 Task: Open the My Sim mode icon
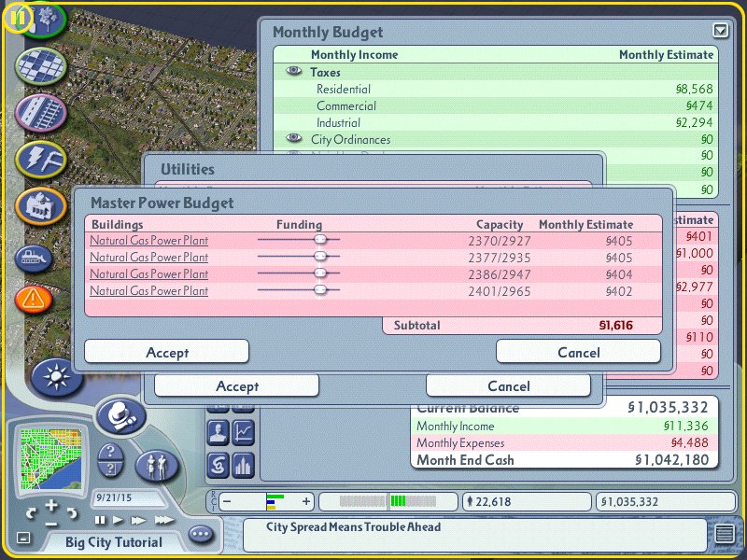(x=157, y=463)
